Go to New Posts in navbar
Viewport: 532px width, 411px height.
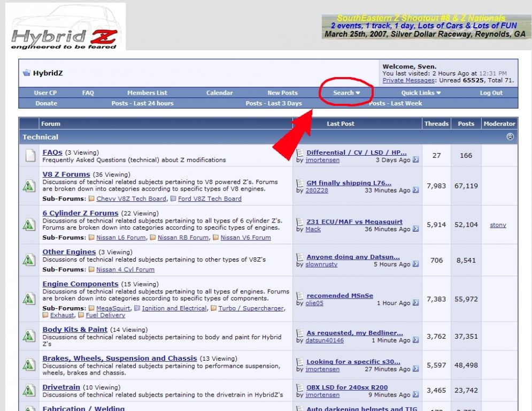282,93
